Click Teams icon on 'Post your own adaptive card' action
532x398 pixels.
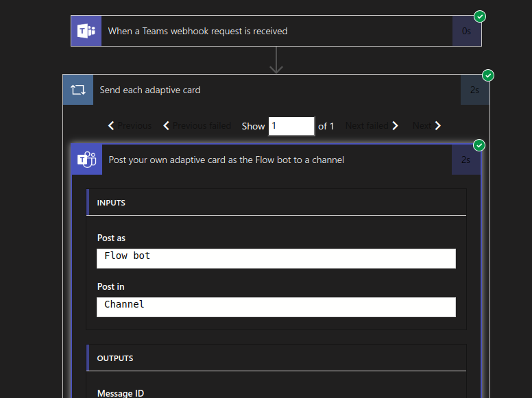click(x=87, y=160)
